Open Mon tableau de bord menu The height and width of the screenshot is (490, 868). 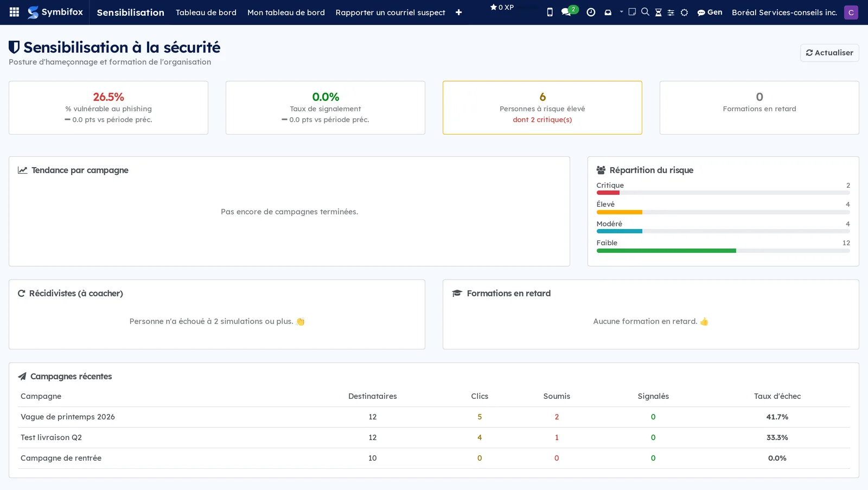coord(286,12)
